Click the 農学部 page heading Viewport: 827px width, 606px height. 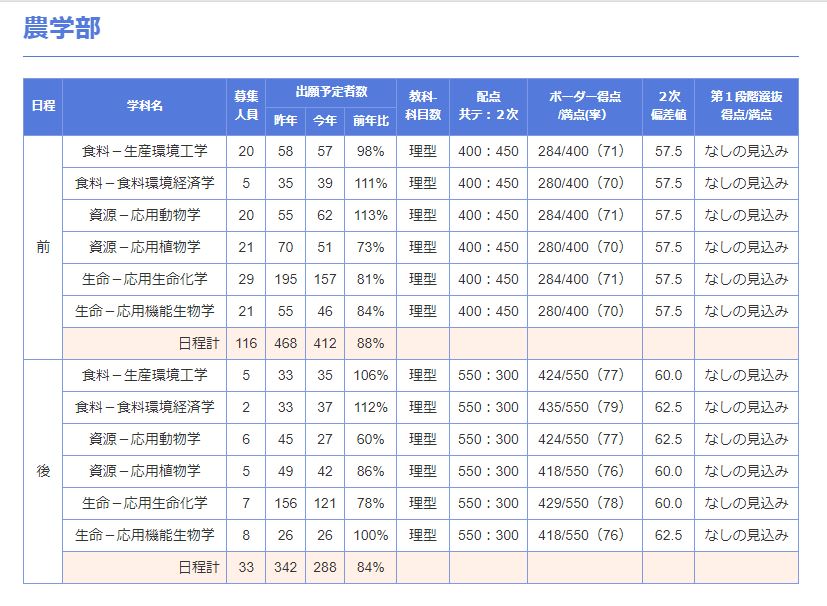click(62, 28)
